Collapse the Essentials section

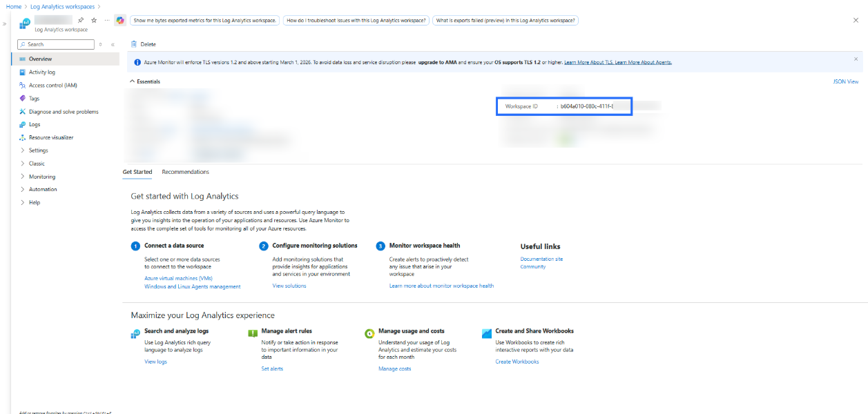click(x=145, y=81)
